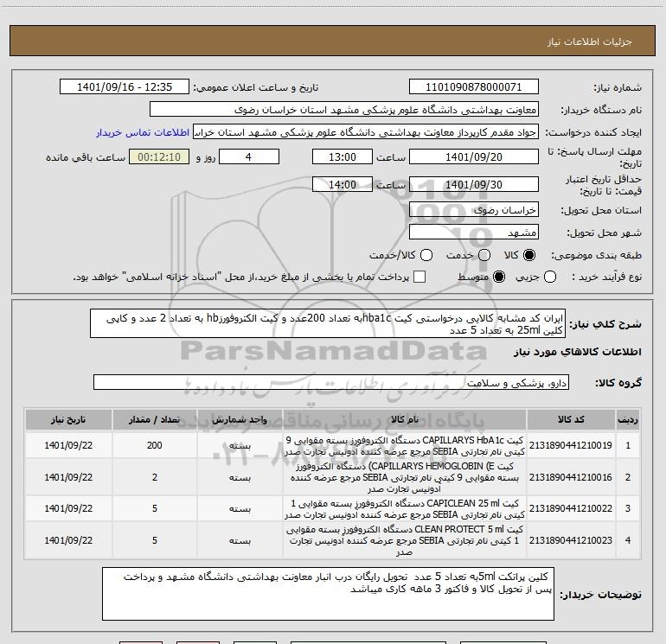The image size is (666, 644).
Task: Click the remaining time counter 00:12:10
Action: [159, 156]
